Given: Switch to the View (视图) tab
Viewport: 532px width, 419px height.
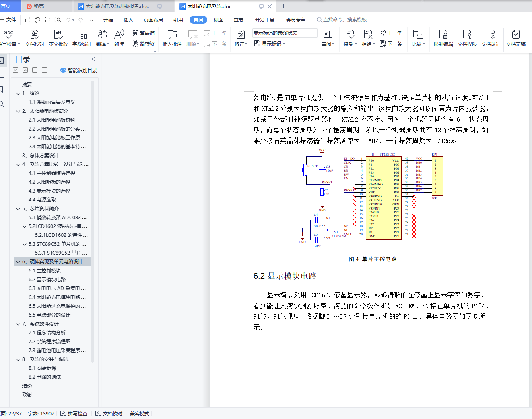Looking at the screenshot, I should (x=219, y=20).
